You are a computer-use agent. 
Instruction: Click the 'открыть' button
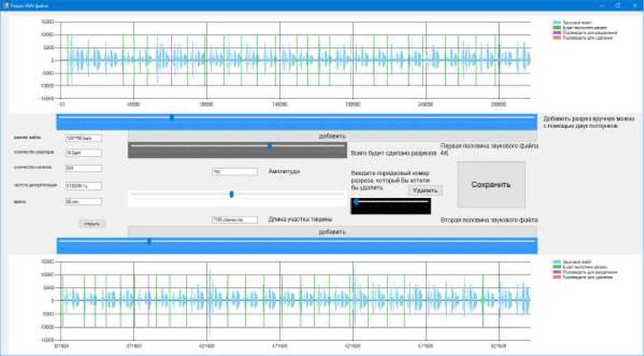coord(92,223)
